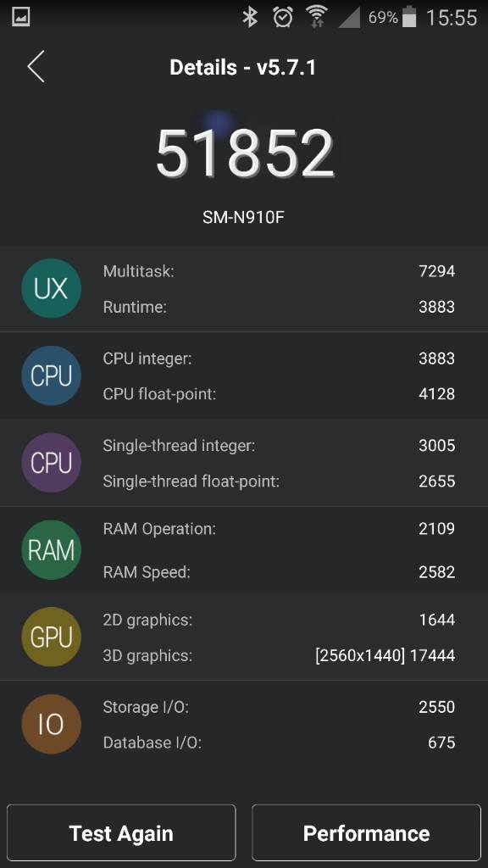This screenshot has width=488, height=868.
Task: Tap the battery icon in status bar
Action: (409, 17)
